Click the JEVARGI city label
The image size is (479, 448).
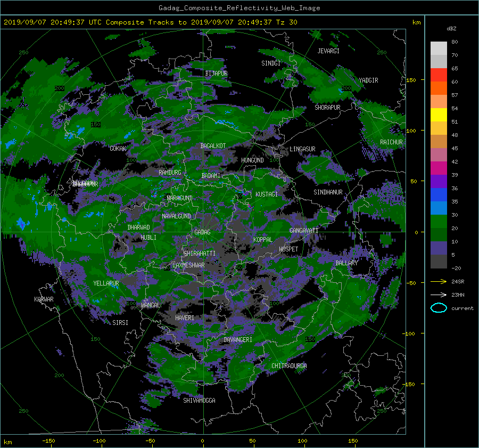328,51
